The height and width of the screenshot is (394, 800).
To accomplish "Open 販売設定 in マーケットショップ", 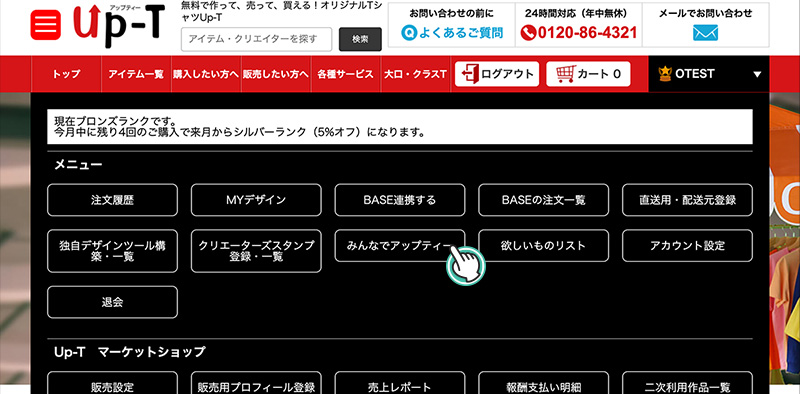I will point(112,383).
